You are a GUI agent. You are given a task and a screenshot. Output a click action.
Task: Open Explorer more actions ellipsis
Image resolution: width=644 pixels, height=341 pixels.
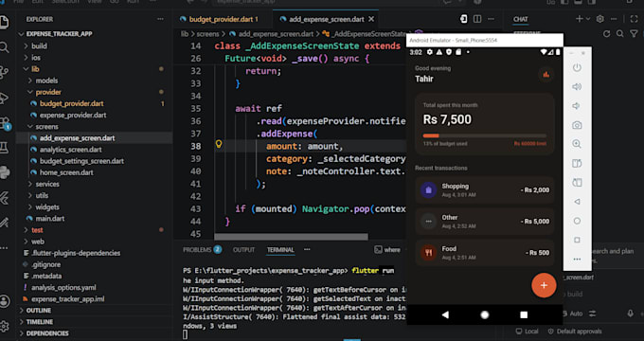click(160, 19)
